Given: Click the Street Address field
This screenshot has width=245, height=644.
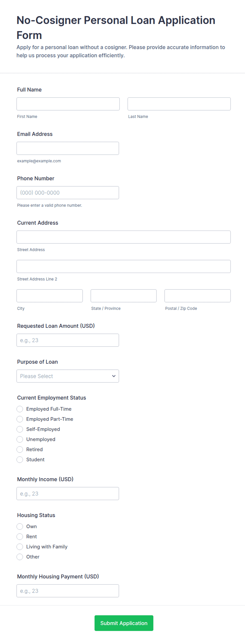Looking at the screenshot, I should click(124, 237).
